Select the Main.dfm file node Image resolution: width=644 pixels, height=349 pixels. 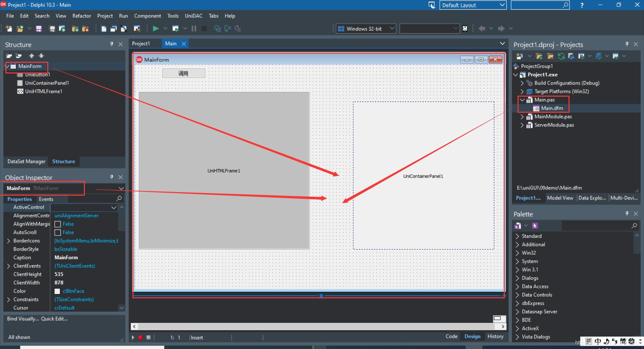552,108
